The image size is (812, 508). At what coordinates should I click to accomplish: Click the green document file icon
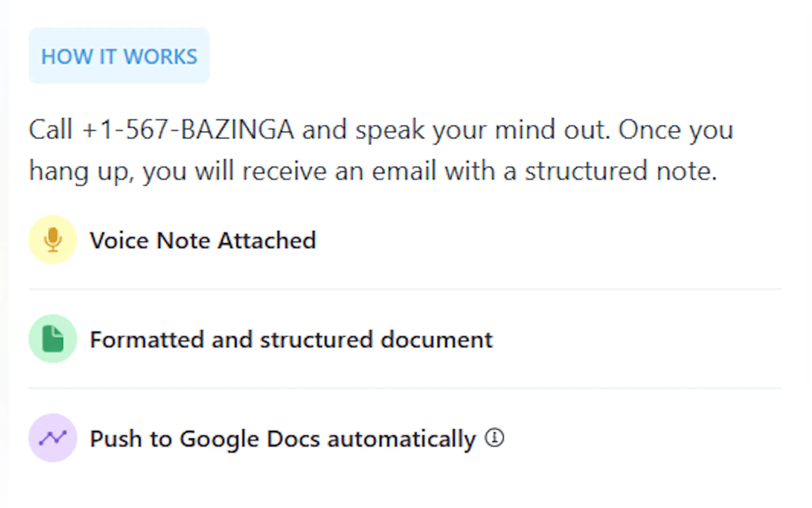(53, 339)
